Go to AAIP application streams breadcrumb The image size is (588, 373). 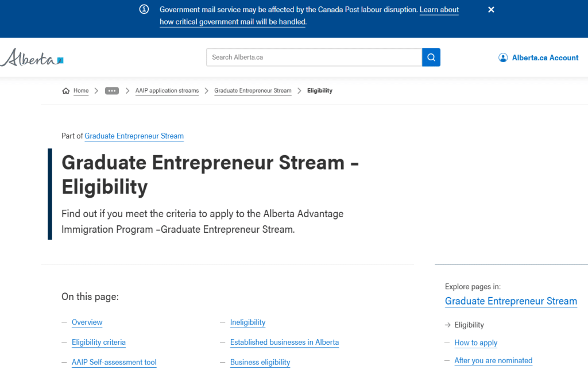[167, 91]
